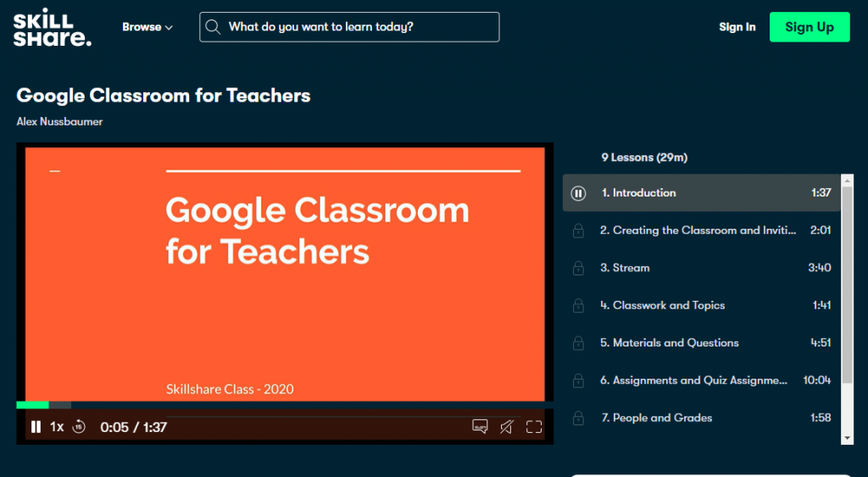Change the 1x playback speed

point(57,427)
